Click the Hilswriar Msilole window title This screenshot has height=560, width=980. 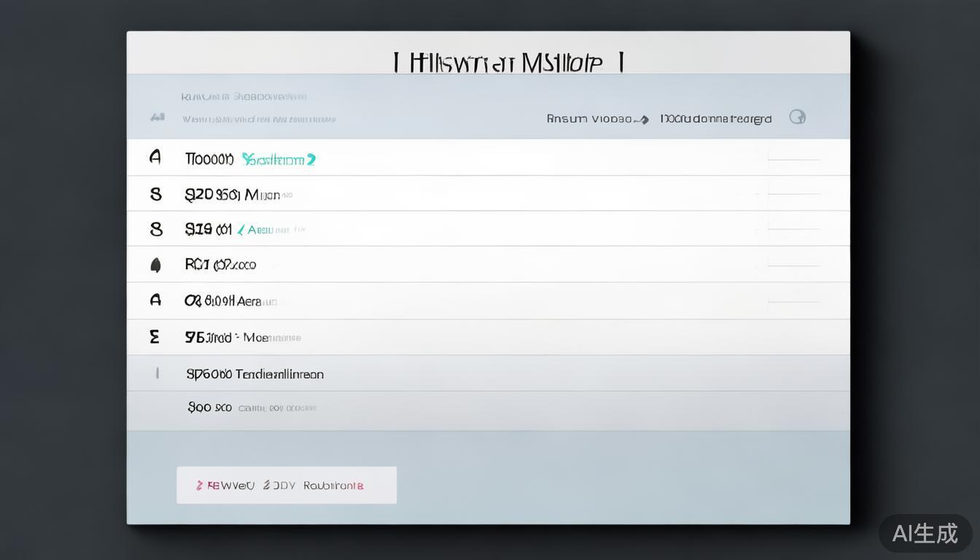(x=507, y=63)
